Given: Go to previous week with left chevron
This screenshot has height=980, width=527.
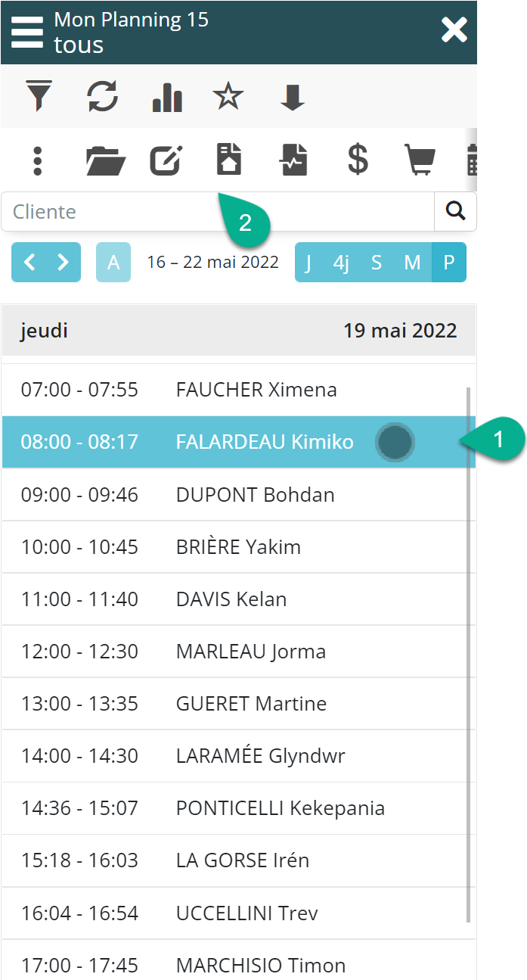Looking at the screenshot, I should 29,263.
